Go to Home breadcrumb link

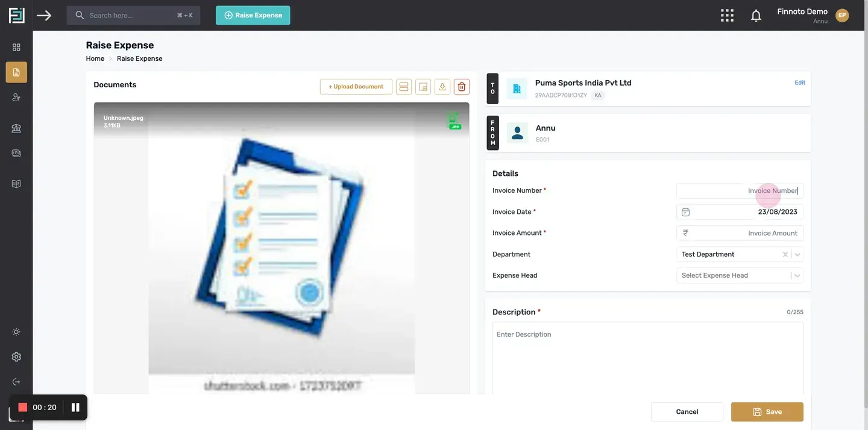pyautogui.click(x=95, y=59)
